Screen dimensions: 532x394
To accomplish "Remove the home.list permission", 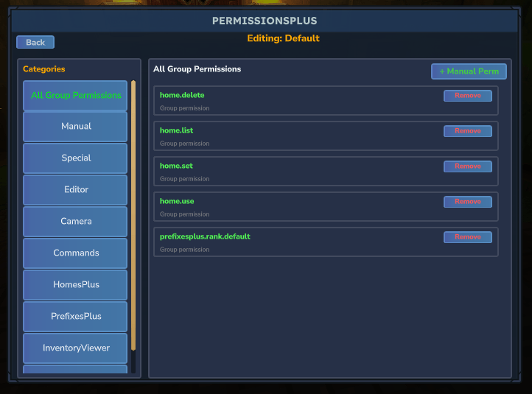I will coord(467,131).
